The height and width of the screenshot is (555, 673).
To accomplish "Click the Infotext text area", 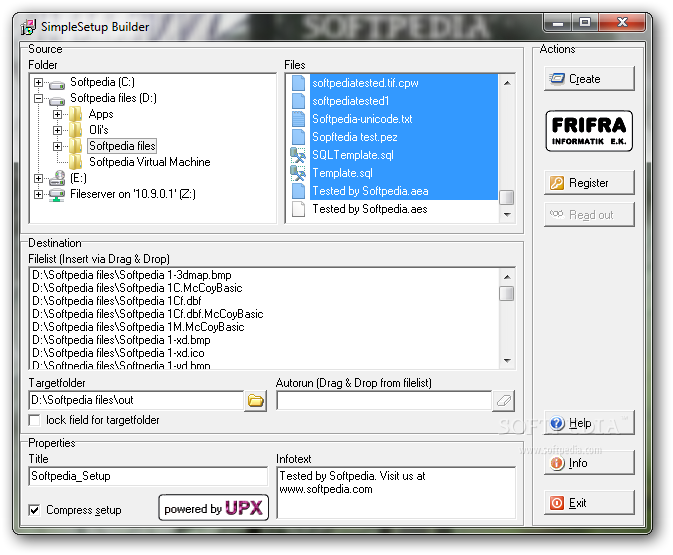I will [x=396, y=493].
